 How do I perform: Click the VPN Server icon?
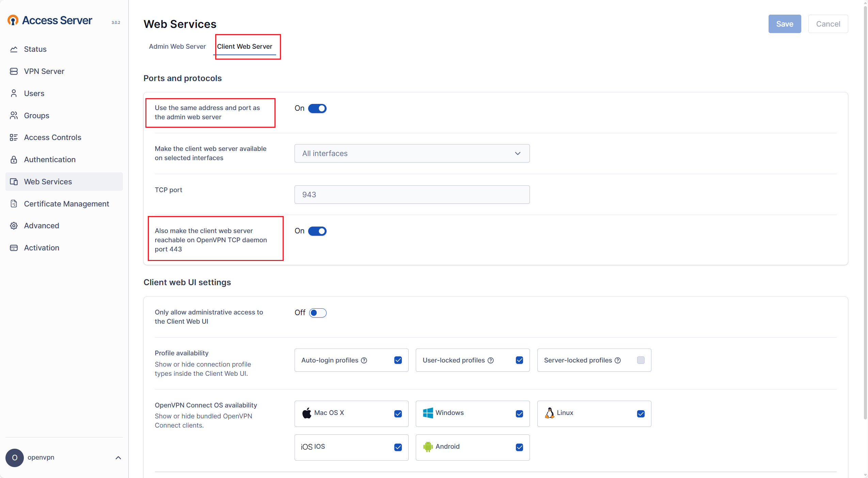click(14, 71)
